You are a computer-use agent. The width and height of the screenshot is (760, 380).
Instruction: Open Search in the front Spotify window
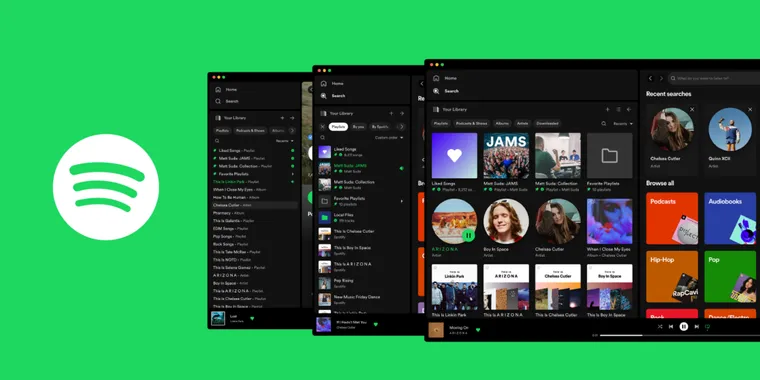pos(445,91)
